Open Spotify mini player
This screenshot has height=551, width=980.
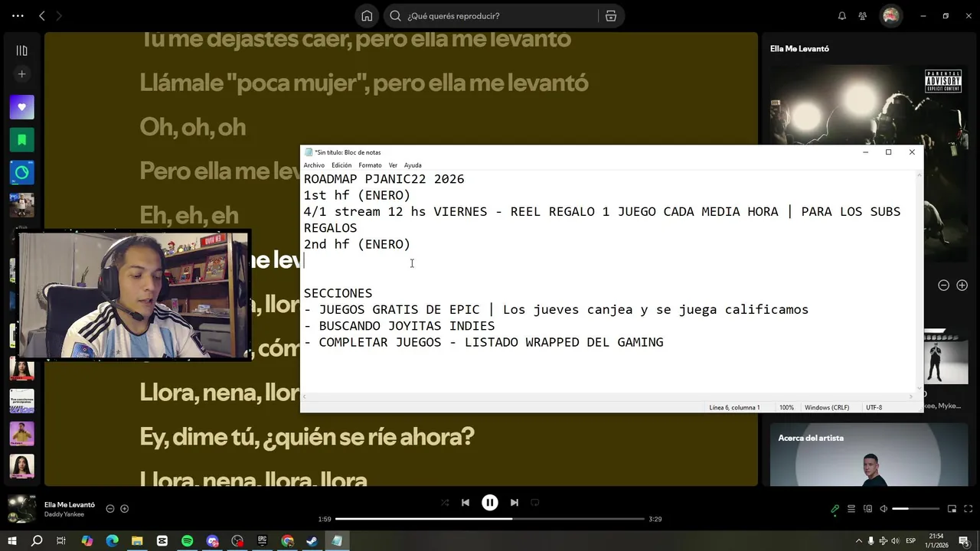[x=952, y=509]
